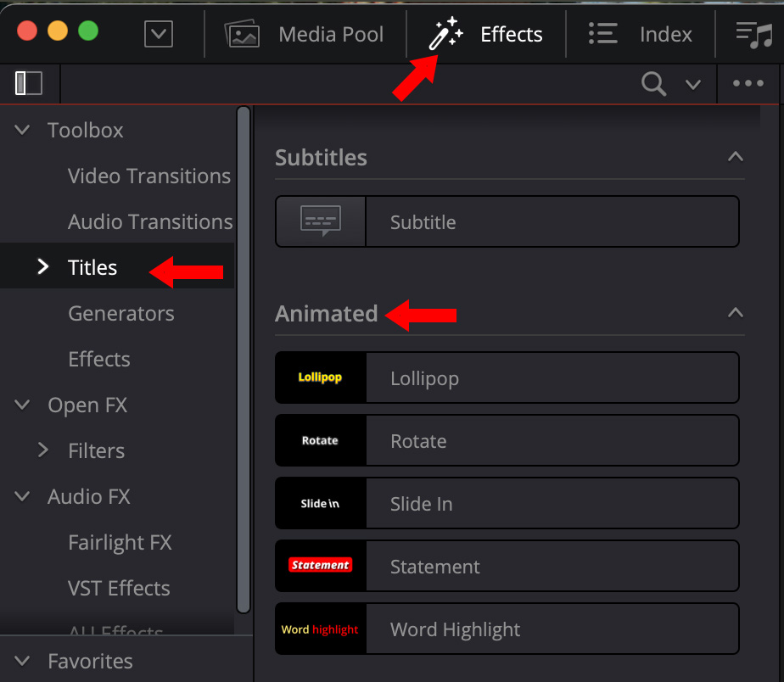Click the Subtitle caption icon
784x682 pixels.
coord(321,221)
